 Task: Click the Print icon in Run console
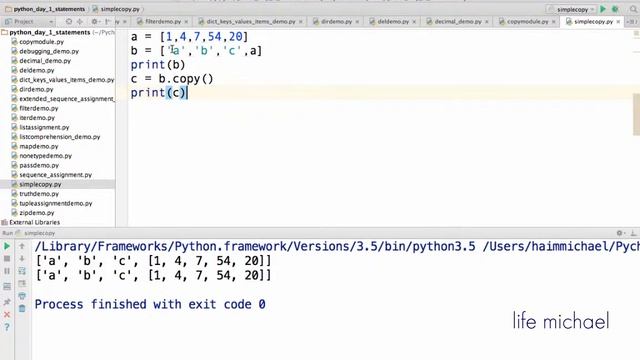[x=22, y=296]
